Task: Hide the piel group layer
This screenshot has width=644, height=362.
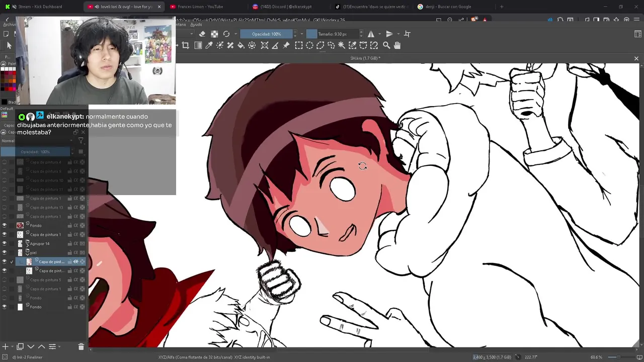Action: [5, 252]
